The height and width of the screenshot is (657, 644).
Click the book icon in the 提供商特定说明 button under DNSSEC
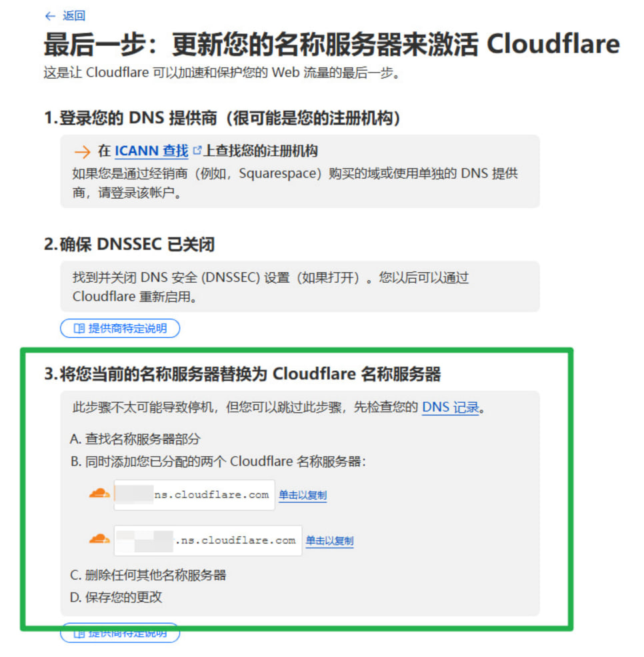tap(79, 328)
